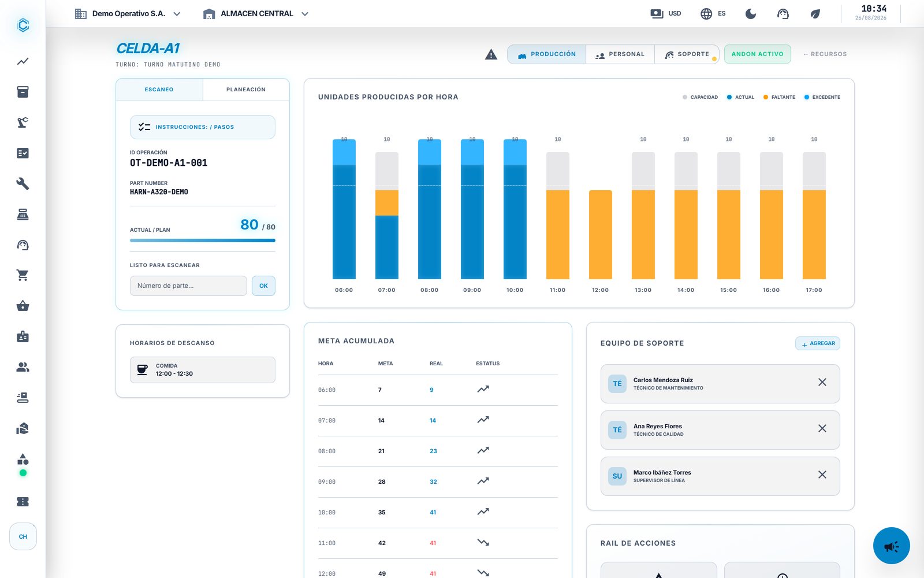This screenshot has width=924, height=578.
Task: Click the Actual/Plan progress bar
Action: click(x=203, y=240)
